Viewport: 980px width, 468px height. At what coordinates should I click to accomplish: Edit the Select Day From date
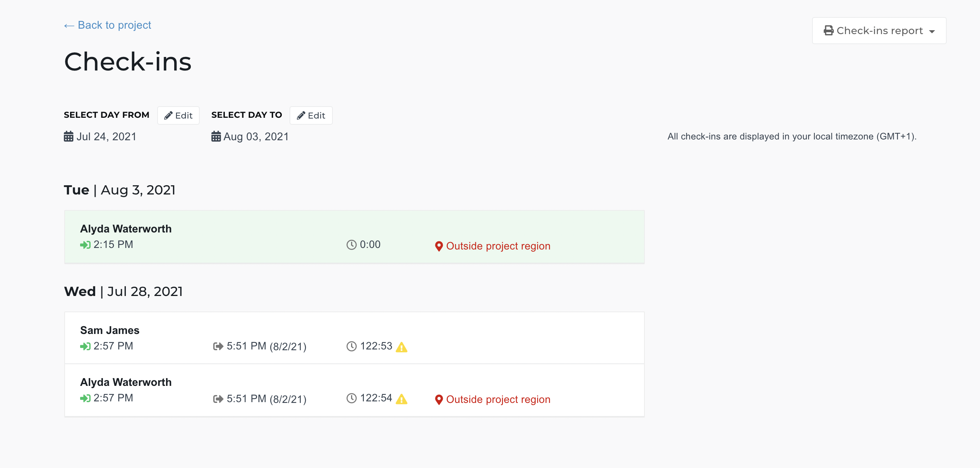178,115
